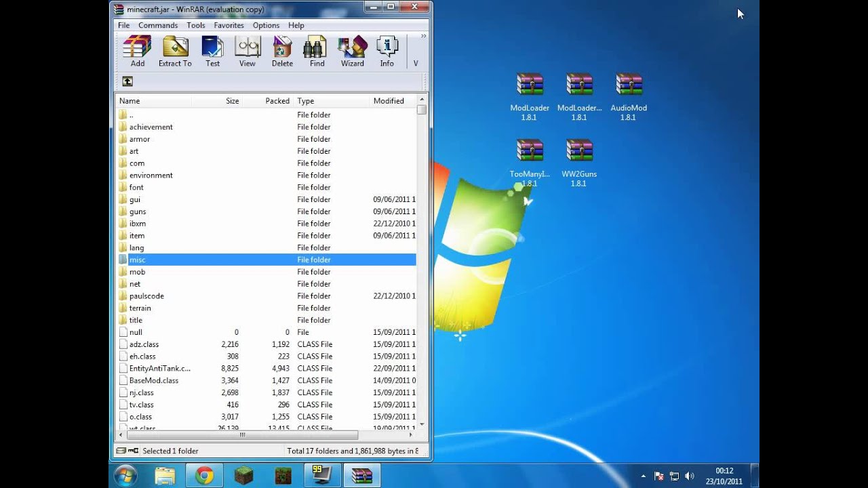868x488 pixels.
Task: Open Windows Explorer from the taskbar
Action: 165,475
